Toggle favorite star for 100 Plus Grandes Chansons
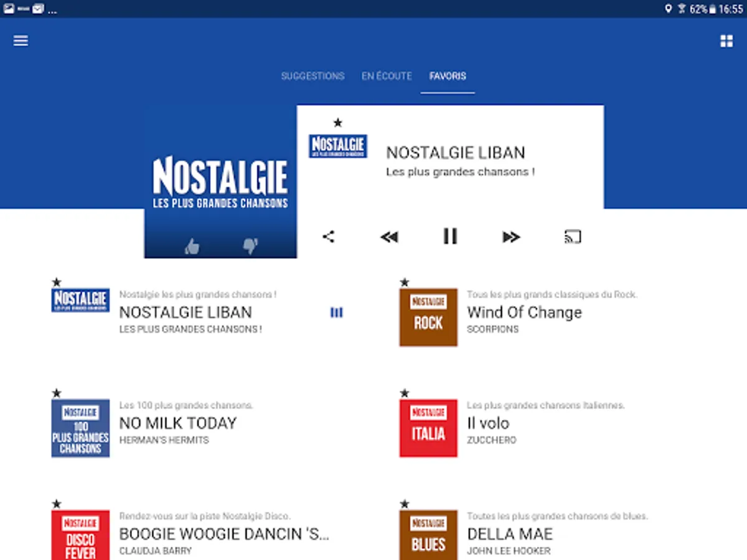This screenshot has width=747, height=560. [x=57, y=393]
